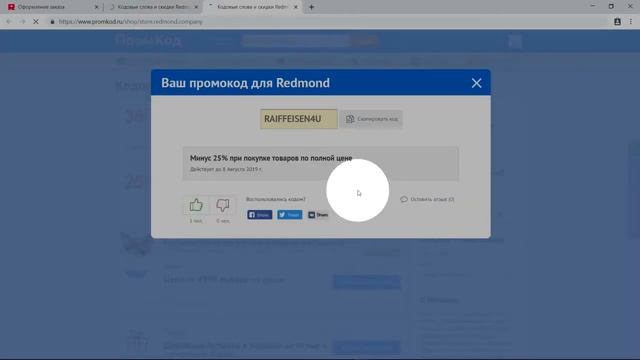Open the browser three-dot menu
640x360 pixels.
click(631, 22)
